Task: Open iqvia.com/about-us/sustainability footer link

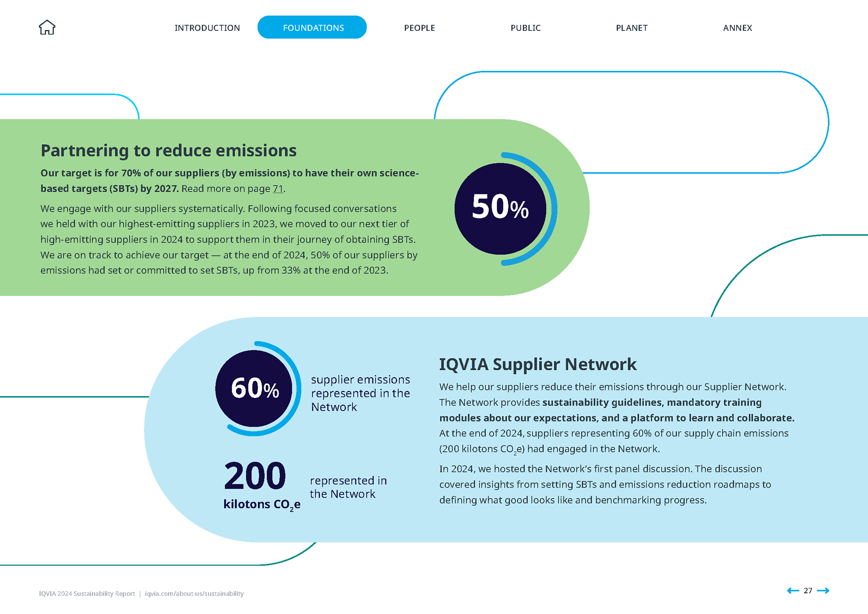Action: click(194, 594)
